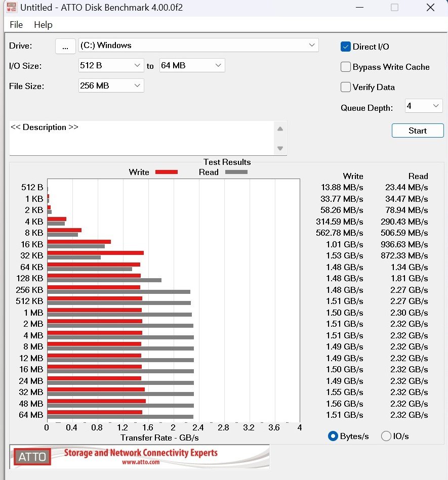Click the description scroll up arrow
This screenshot has width=448, height=480.
[x=280, y=129]
